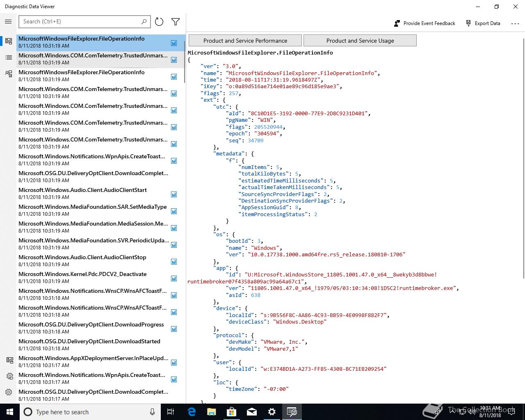Select the Audio.Client.AudioClientStart event
The height and width of the screenshot is (420, 525).
(x=100, y=194)
